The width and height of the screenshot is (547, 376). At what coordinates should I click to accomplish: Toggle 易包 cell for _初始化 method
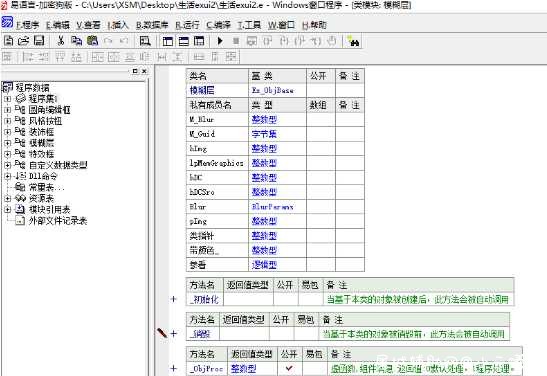pyautogui.click(x=310, y=299)
